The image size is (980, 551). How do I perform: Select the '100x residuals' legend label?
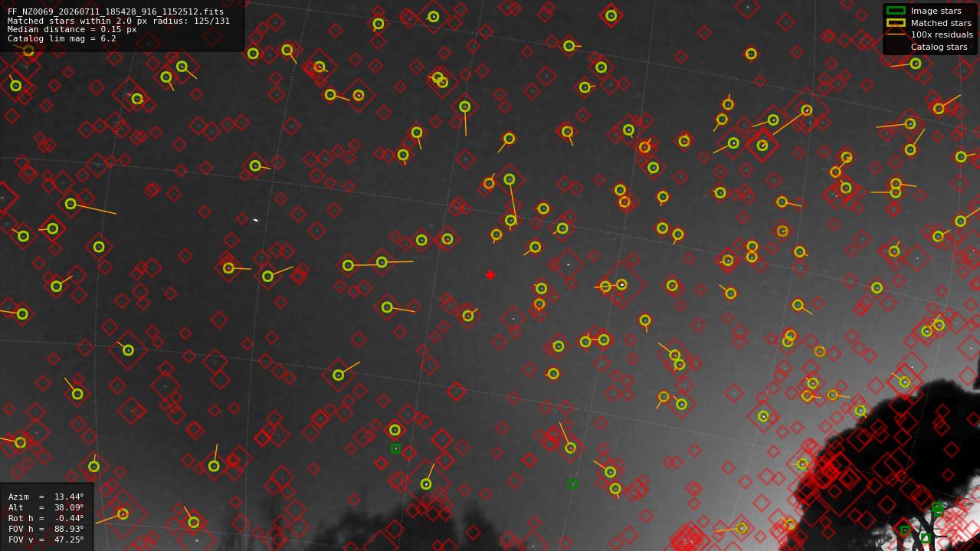[942, 35]
